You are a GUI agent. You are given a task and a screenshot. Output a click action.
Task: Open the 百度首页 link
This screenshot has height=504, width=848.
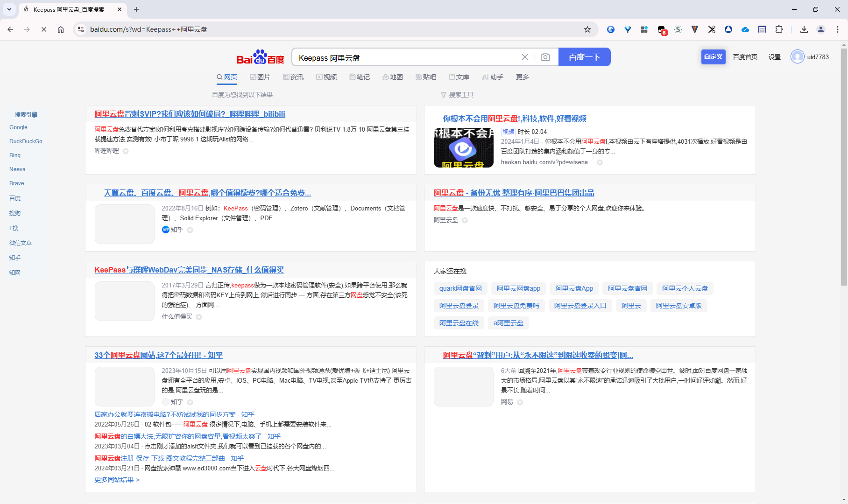pyautogui.click(x=745, y=57)
